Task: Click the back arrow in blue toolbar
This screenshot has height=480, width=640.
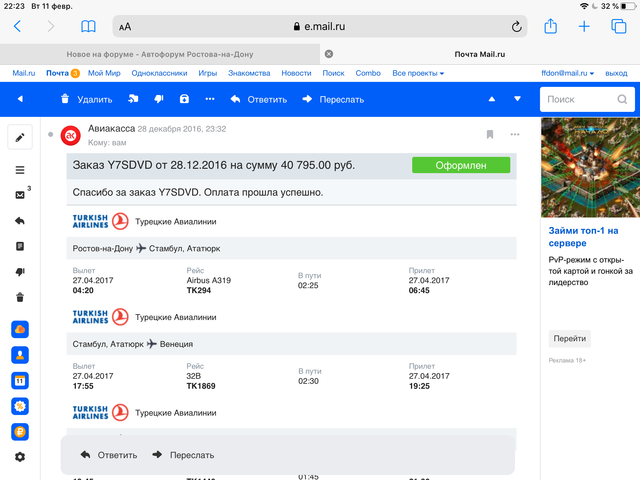Action: pyautogui.click(x=20, y=99)
